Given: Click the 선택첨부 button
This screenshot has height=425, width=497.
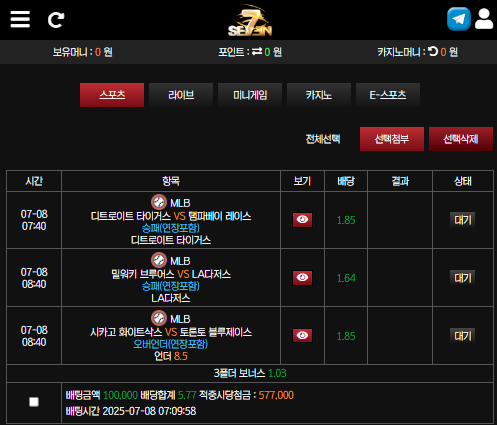Looking at the screenshot, I should pos(392,139).
